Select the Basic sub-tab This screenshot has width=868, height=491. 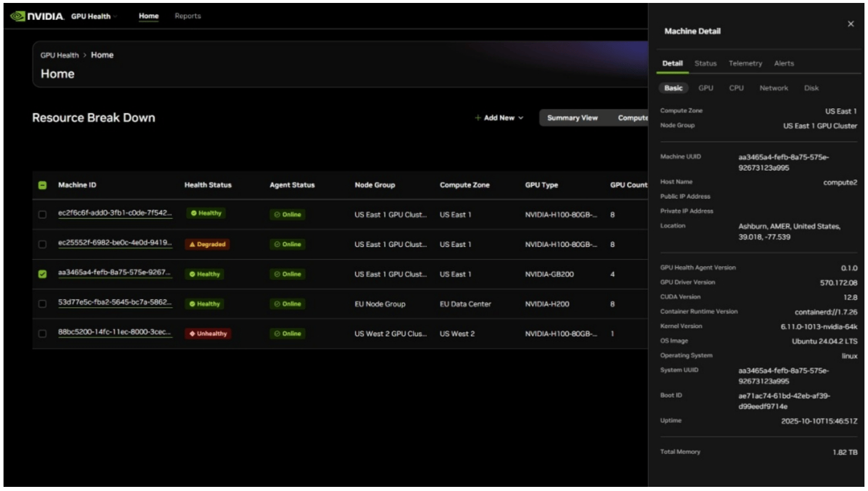pos(674,88)
